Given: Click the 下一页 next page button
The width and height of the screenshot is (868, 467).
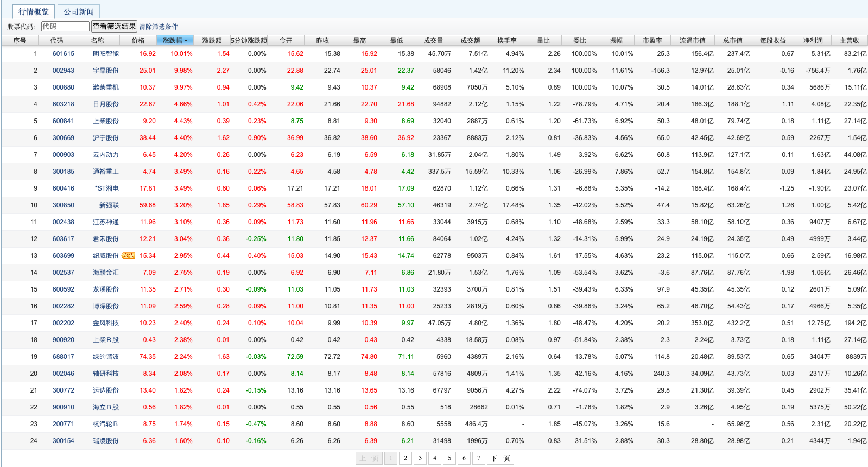Looking at the screenshot, I should 500,458.
